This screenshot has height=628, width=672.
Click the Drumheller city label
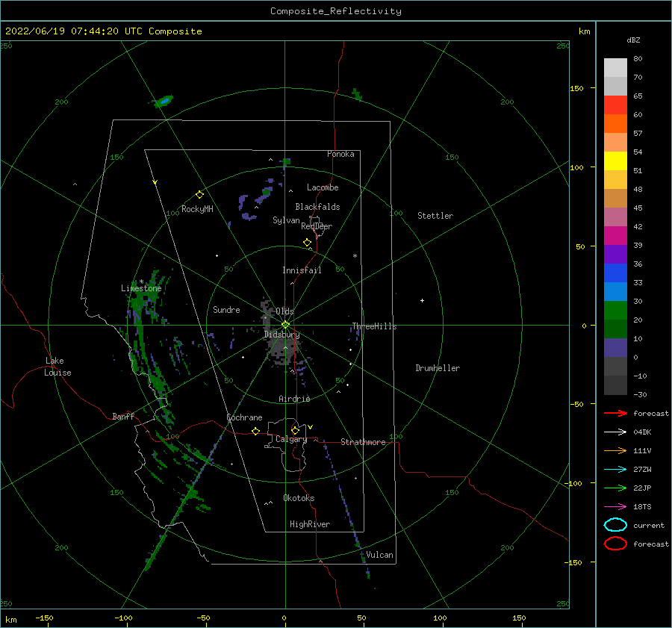tap(438, 368)
